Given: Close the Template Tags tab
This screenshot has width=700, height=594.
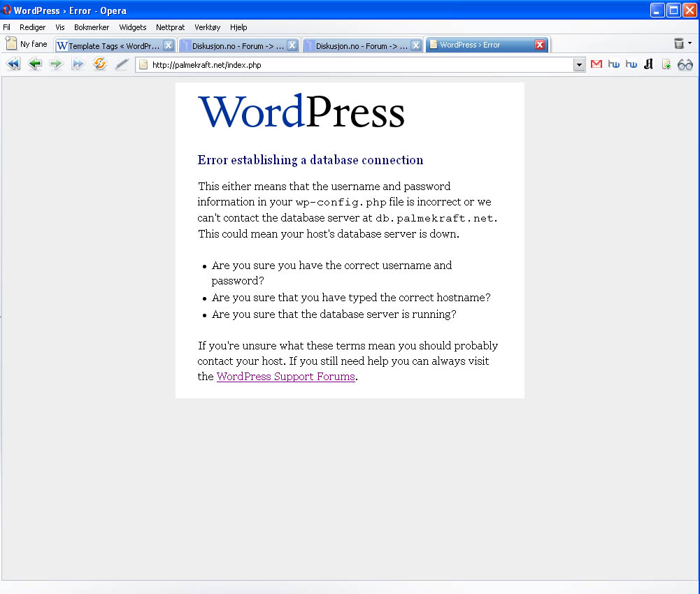Looking at the screenshot, I should coord(169,45).
